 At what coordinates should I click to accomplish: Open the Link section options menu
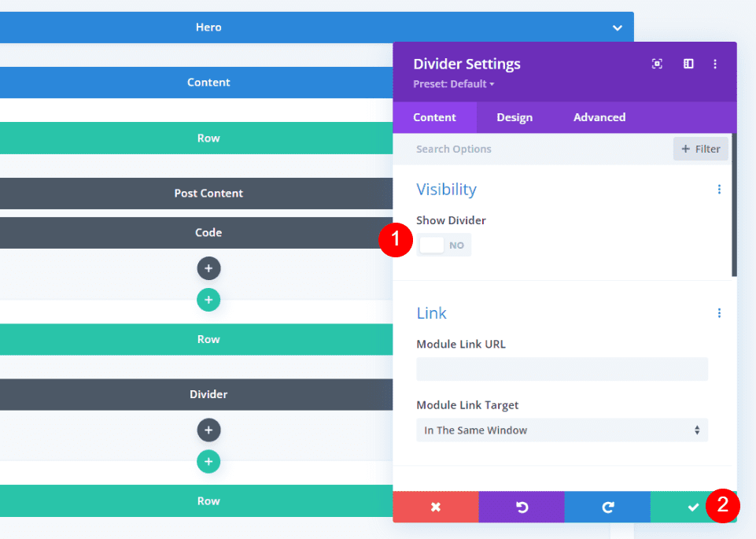(x=718, y=312)
